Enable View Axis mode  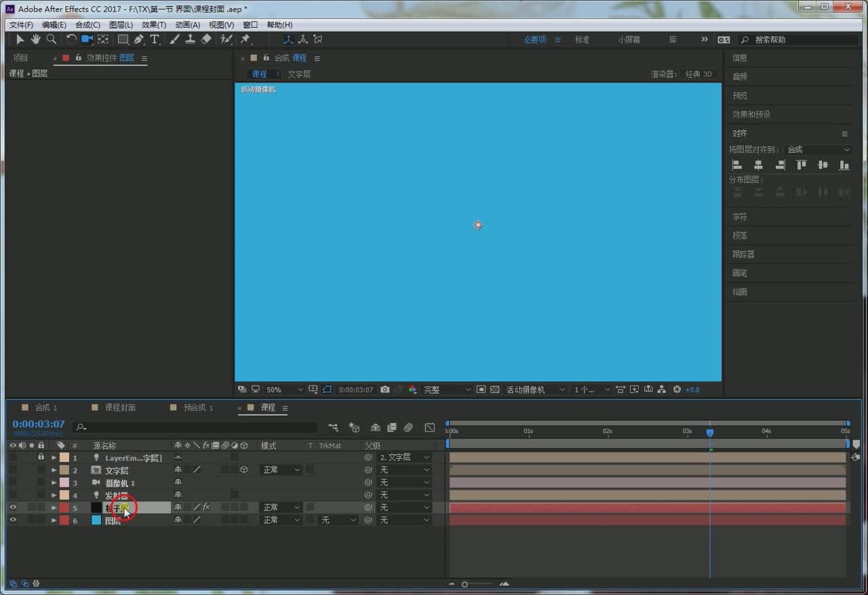click(x=318, y=40)
